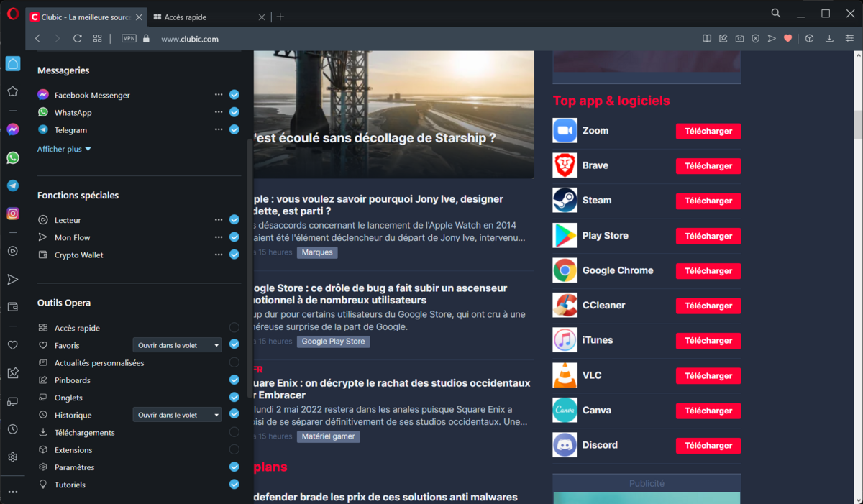Enable Actualités personnalisées checkbox
The width and height of the screenshot is (863, 504).
[x=234, y=362]
